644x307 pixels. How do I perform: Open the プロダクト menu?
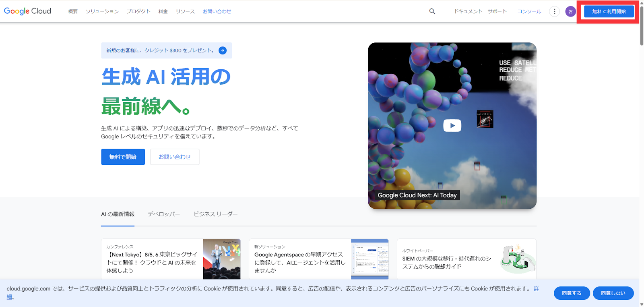click(x=138, y=11)
